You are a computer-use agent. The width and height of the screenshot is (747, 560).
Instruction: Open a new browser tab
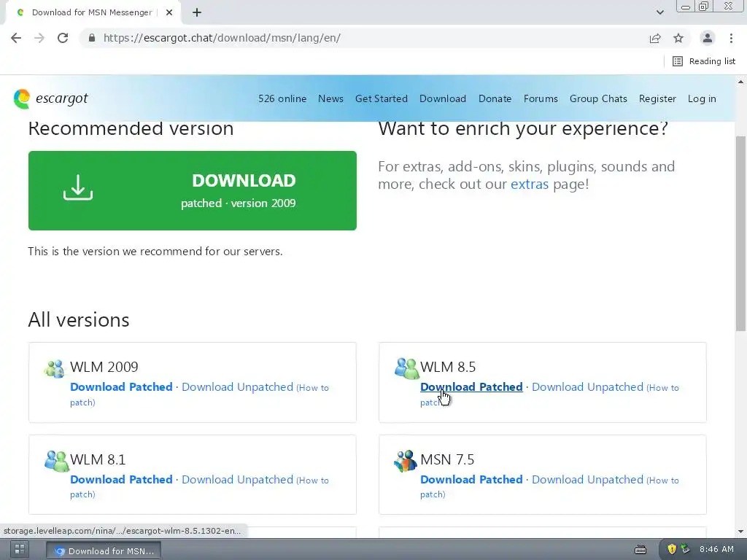197,13
